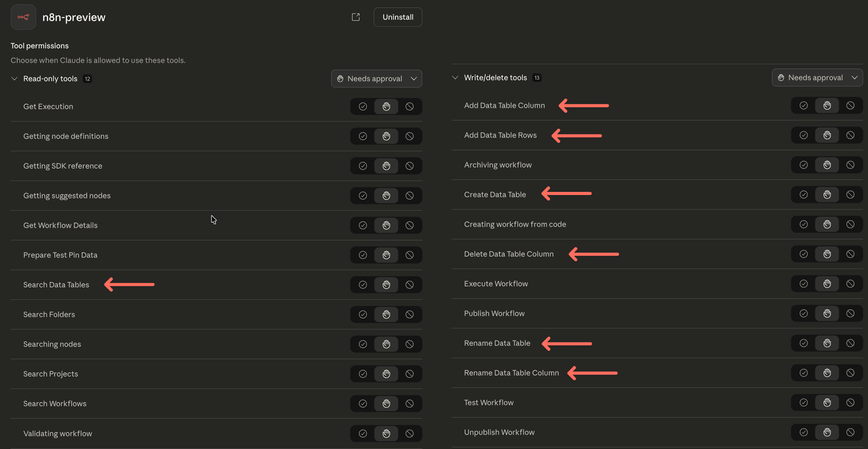Click the Tool permissions heading
This screenshot has height=449, width=868.
click(x=39, y=46)
